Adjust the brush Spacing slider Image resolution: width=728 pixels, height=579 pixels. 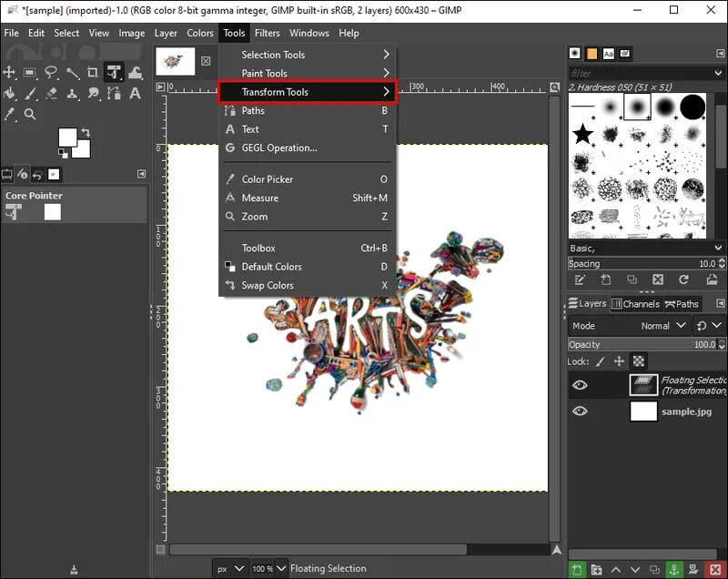(642, 263)
